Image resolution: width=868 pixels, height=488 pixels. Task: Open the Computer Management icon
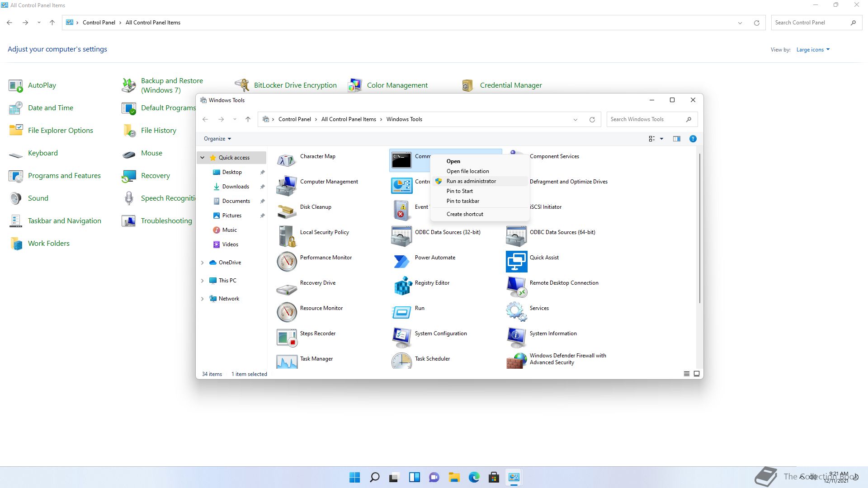[287, 185]
